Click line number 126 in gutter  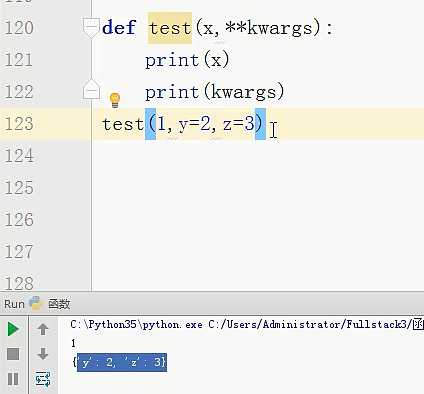(19, 220)
